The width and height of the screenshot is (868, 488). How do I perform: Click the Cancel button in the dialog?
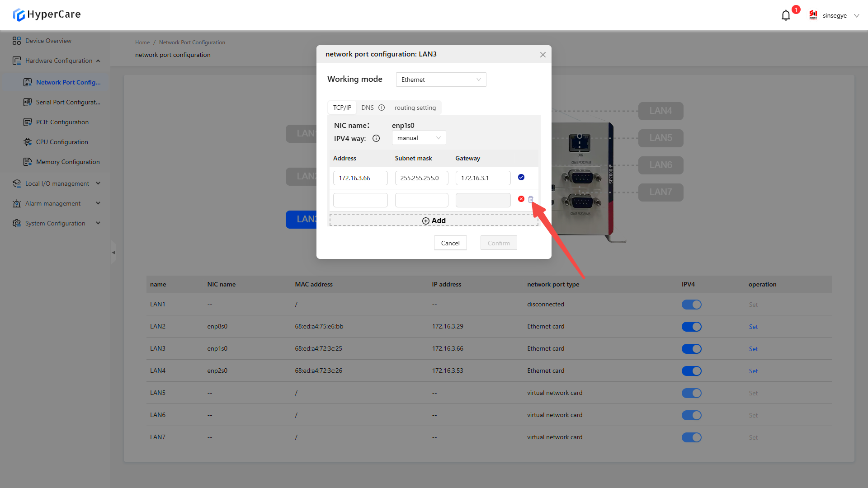coord(450,243)
